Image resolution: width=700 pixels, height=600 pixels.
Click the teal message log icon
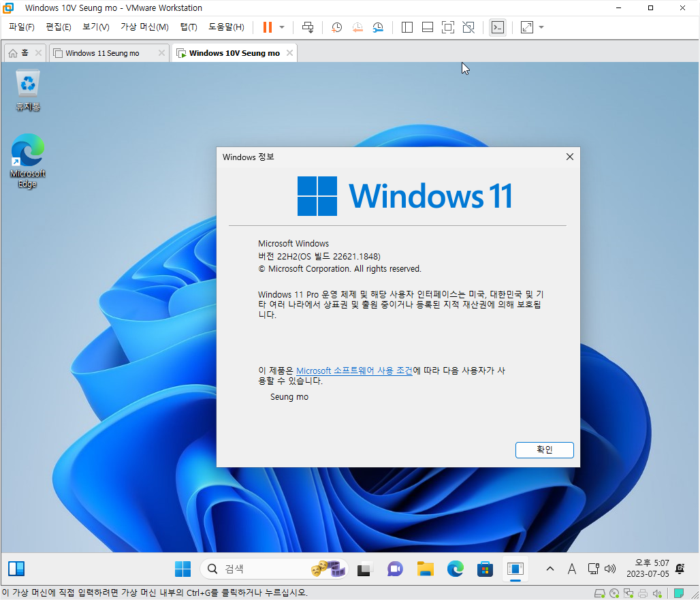679,593
